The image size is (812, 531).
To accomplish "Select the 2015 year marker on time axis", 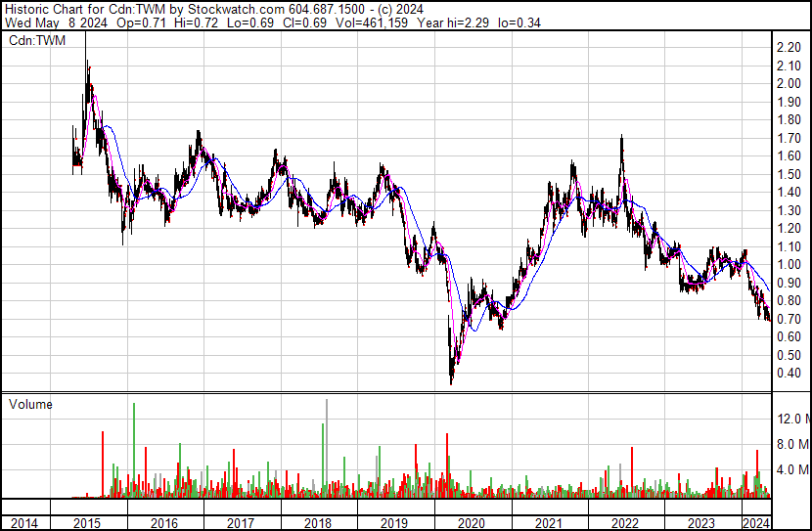I will 88,523.
